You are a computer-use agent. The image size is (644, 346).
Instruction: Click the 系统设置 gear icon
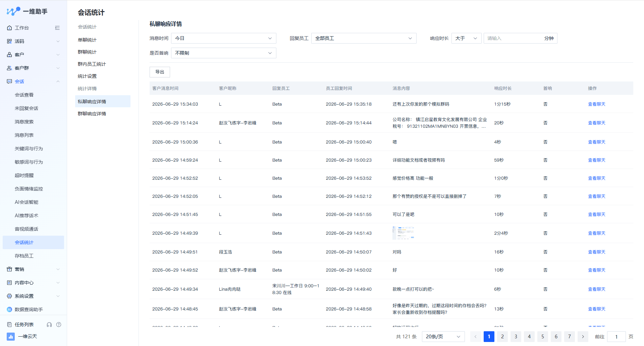click(x=9, y=296)
